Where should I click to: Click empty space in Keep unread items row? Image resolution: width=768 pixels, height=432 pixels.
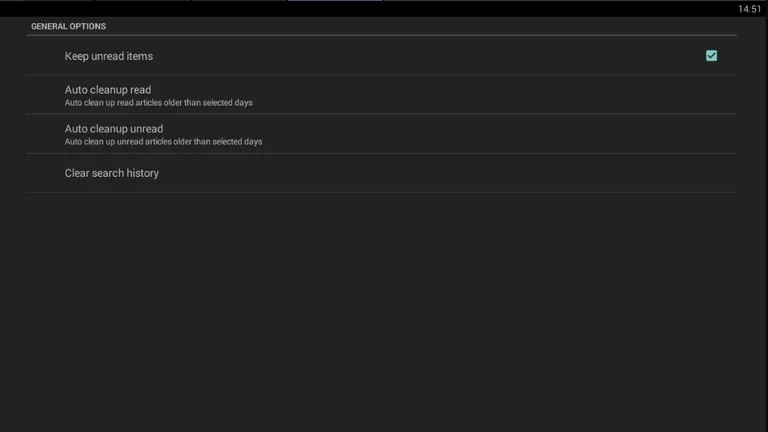(420, 56)
